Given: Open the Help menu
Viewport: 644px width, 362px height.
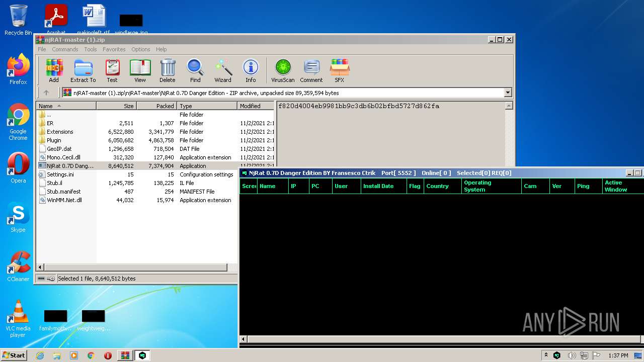Looking at the screenshot, I should [x=161, y=49].
